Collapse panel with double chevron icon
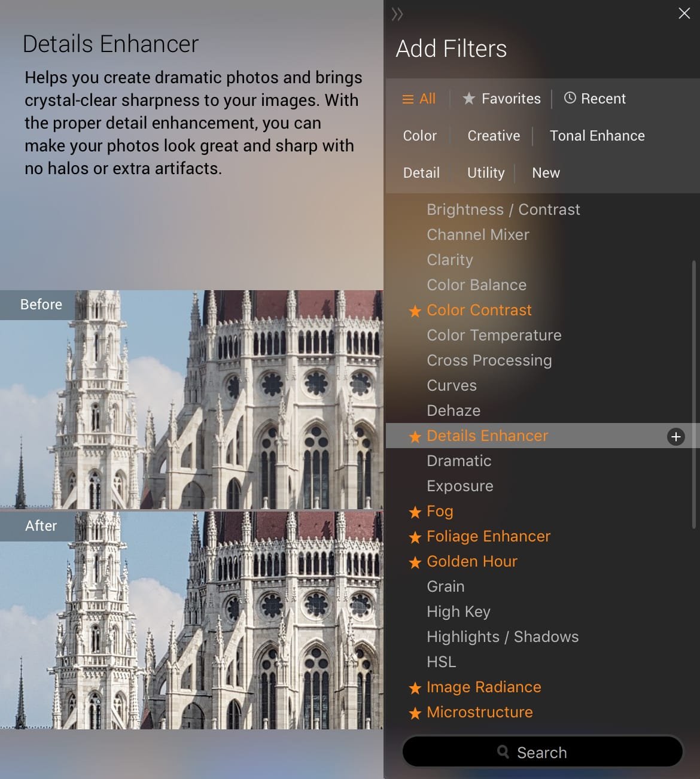Viewport: 700px width, 779px height. [397, 14]
